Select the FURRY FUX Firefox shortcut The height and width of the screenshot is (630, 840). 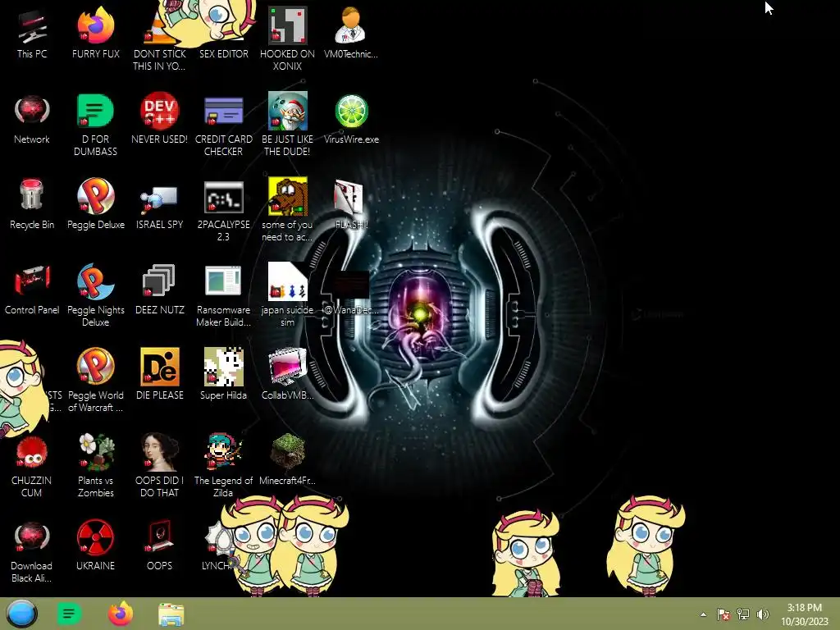pos(95,34)
